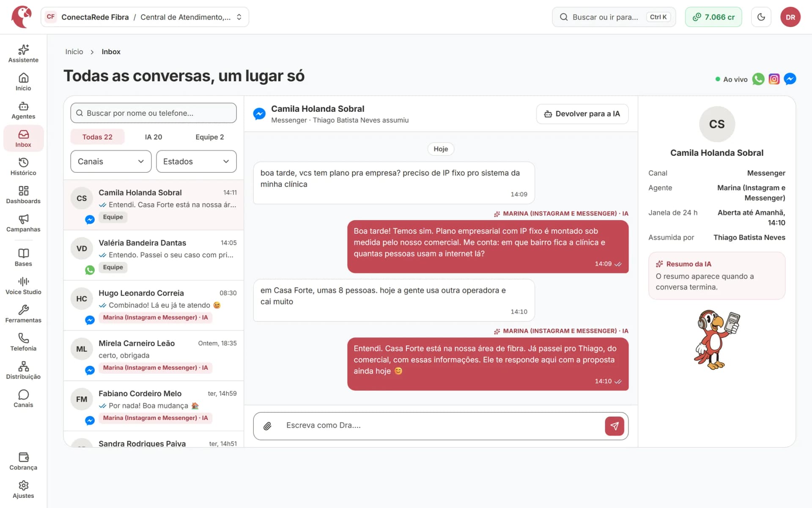The height and width of the screenshot is (508, 812).
Task: Click the Inbox breadcrumb item
Action: [x=111, y=52]
